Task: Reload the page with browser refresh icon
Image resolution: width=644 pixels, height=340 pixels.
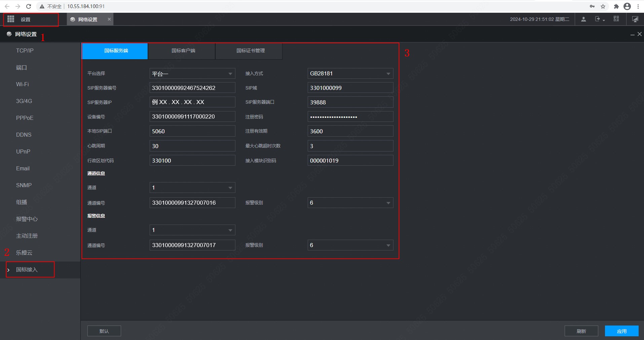Action: (29, 6)
